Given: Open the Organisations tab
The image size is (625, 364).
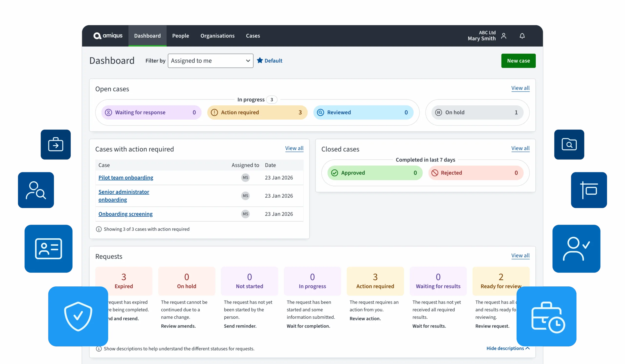Looking at the screenshot, I should coord(217,36).
